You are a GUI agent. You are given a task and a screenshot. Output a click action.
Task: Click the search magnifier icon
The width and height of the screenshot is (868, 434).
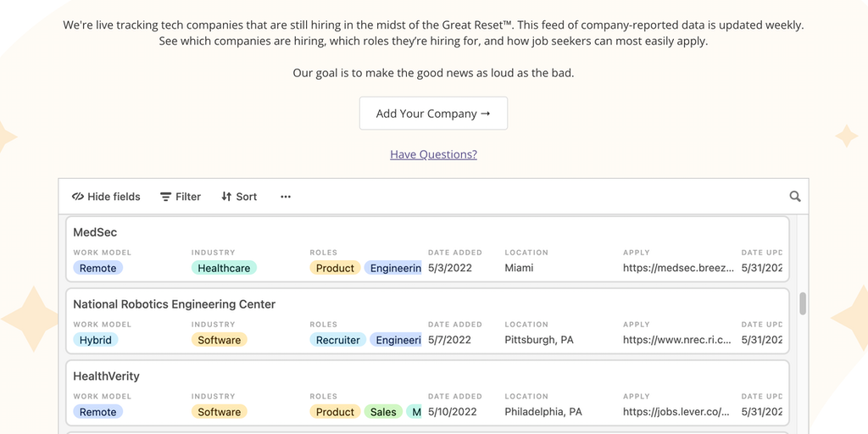pyautogui.click(x=794, y=197)
